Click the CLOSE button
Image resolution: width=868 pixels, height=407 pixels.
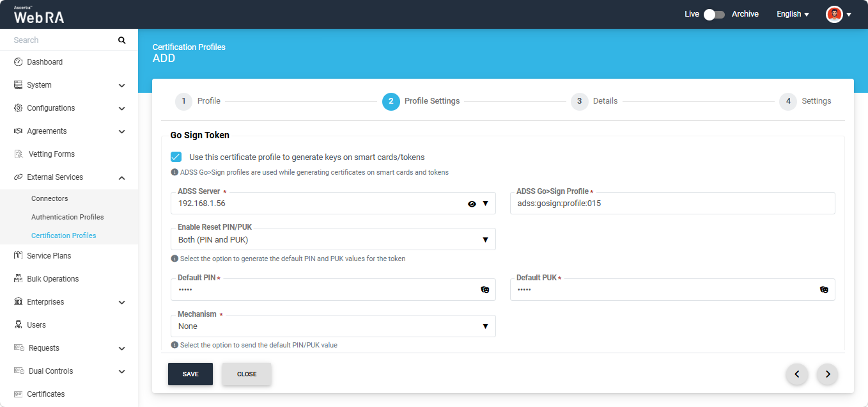[x=247, y=374]
